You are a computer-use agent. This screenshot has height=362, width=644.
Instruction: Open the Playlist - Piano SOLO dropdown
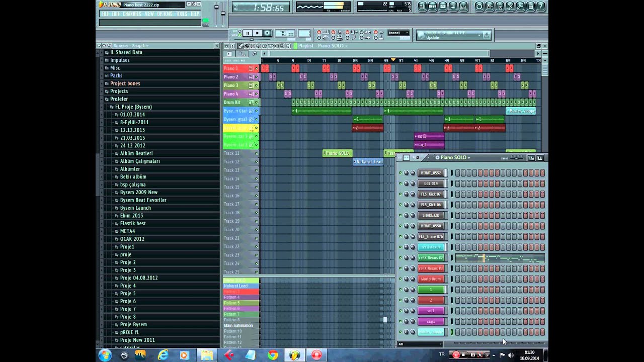323,46
